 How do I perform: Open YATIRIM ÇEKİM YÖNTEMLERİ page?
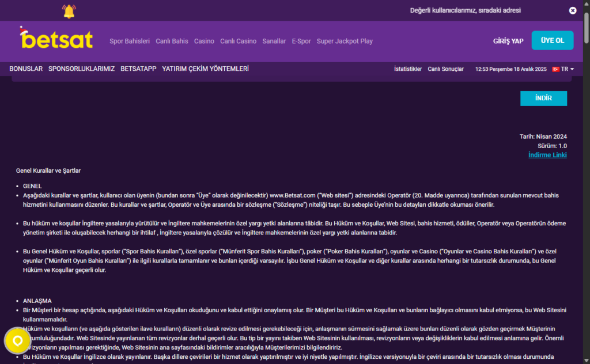(x=205, y=69)
